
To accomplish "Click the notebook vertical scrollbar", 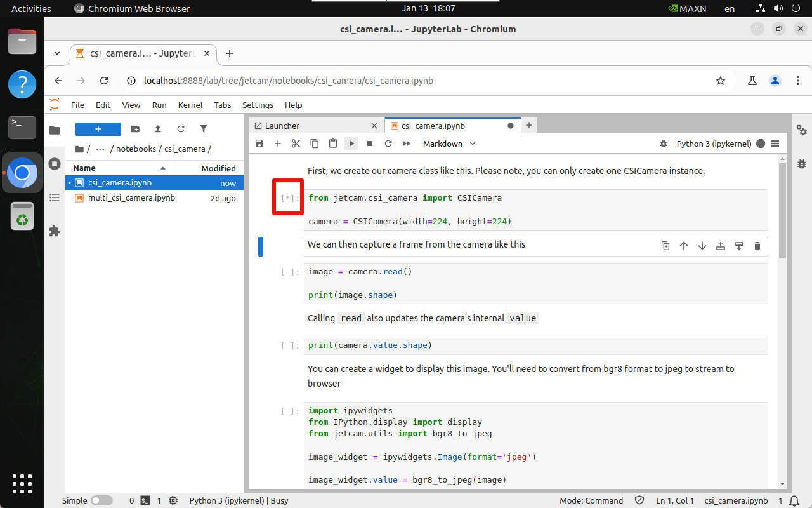I will point(782,210).
